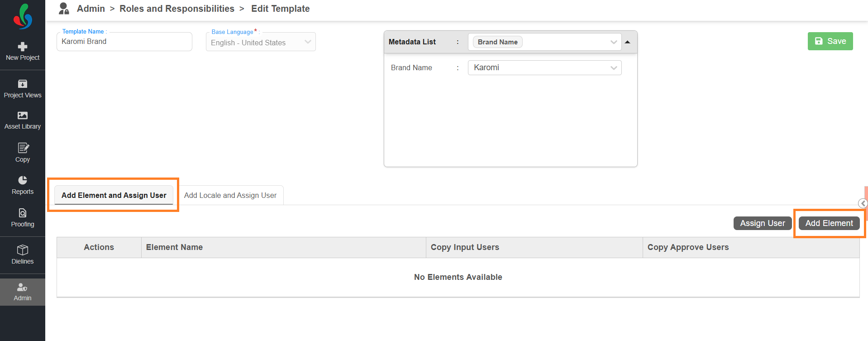Click the New Project plus icon
This screenshot has width=868, height=341.
point(23,47)
